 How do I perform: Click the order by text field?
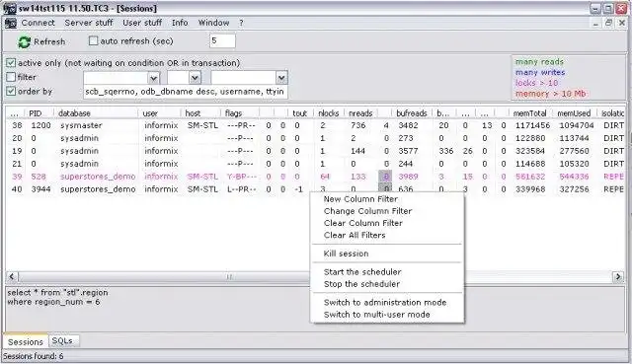186,92
